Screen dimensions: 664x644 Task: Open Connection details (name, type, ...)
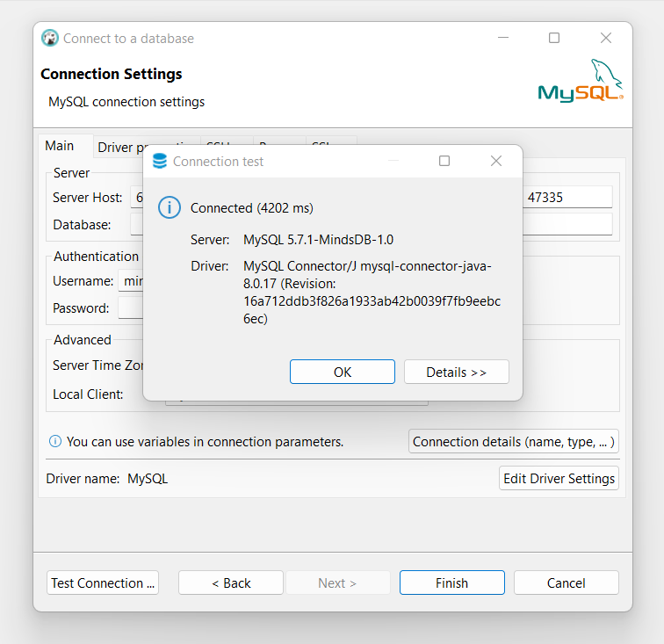(514, 442)
